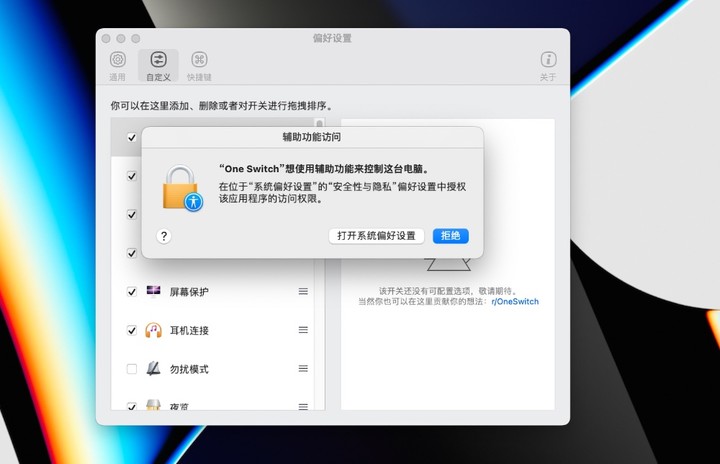Toggle the 夜览 checkbox at list bottom
The image size is (720, 464).
click(132, 406)
